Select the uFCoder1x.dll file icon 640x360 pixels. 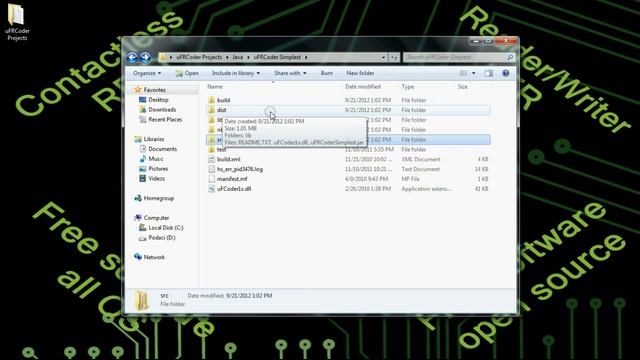point(211,189)
